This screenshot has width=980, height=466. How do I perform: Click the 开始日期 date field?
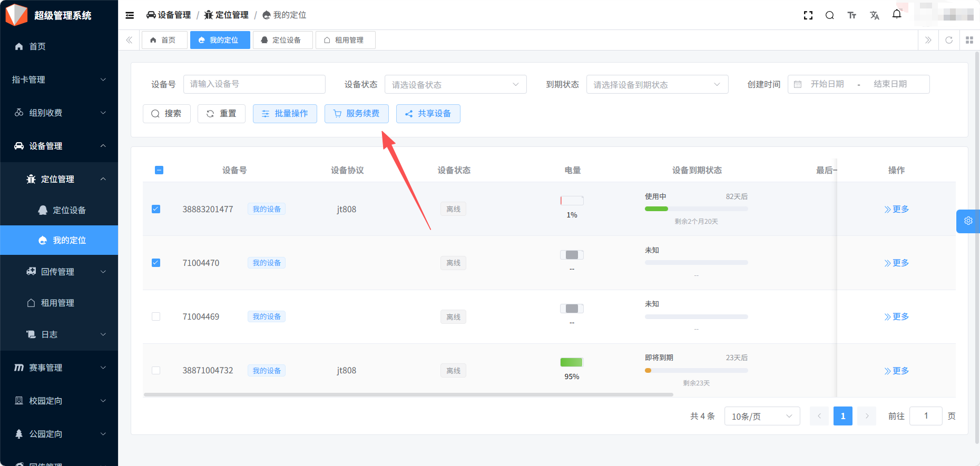pyautogui.click(x=827, y=84)
